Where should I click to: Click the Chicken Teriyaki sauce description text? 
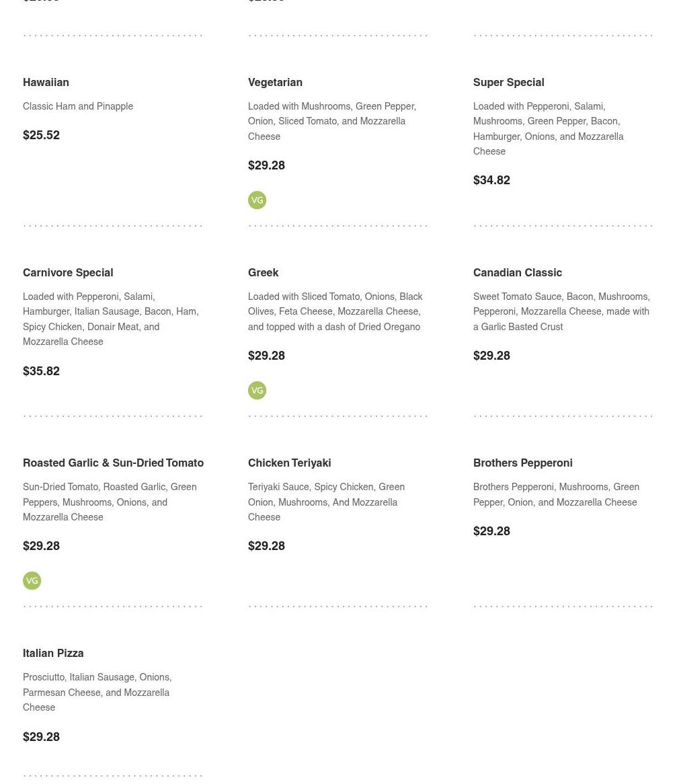[x=326, y=502]
